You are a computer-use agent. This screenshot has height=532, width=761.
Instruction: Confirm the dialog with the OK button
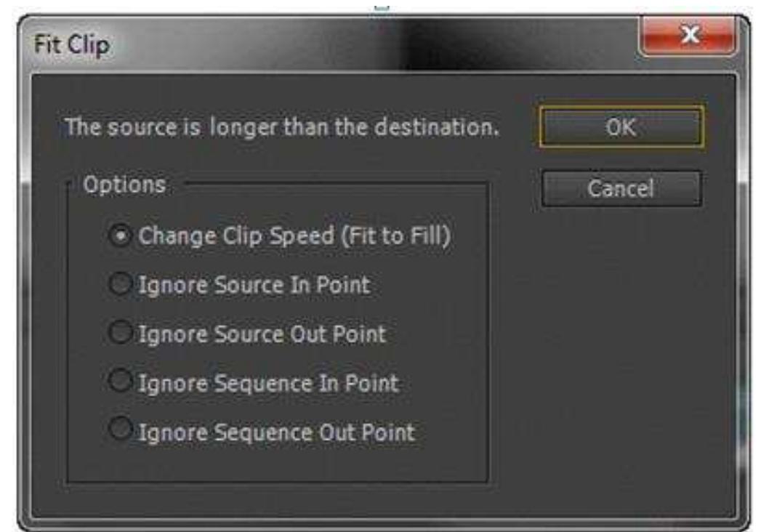coord(621,127)
